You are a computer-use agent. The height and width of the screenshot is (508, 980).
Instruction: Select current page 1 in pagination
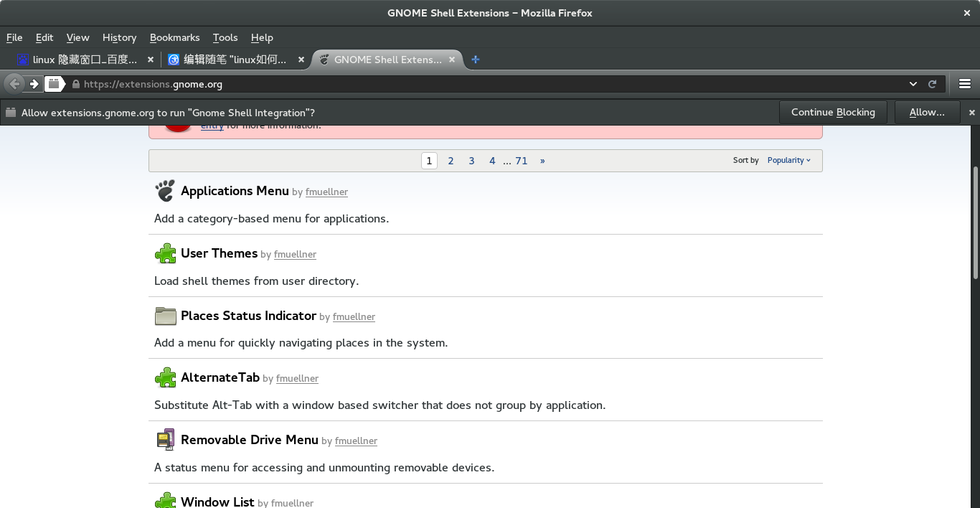pos(429,161)
